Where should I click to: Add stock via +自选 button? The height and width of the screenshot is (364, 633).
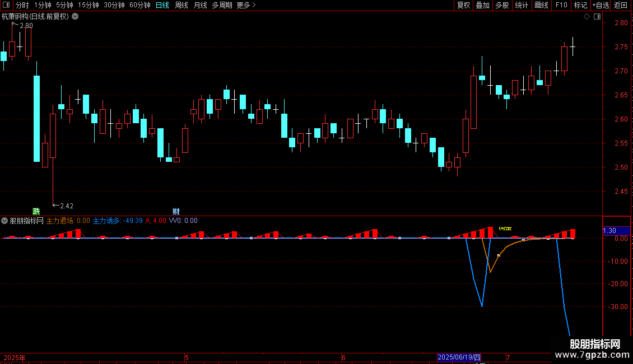tap(601, 5)
